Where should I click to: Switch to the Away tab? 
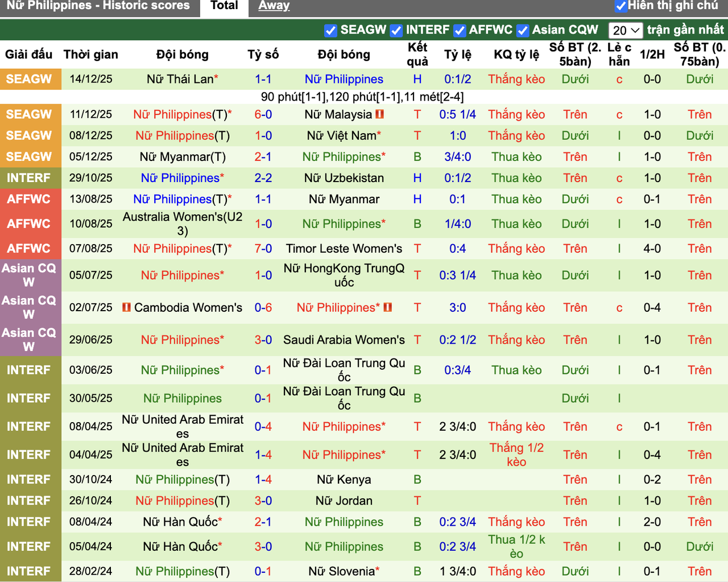(274, 6)
